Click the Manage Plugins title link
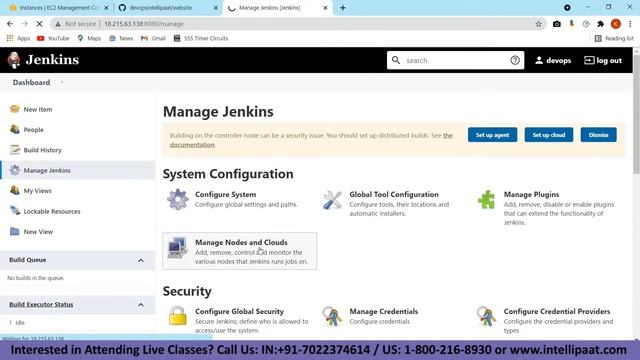 tap(531, 194)
